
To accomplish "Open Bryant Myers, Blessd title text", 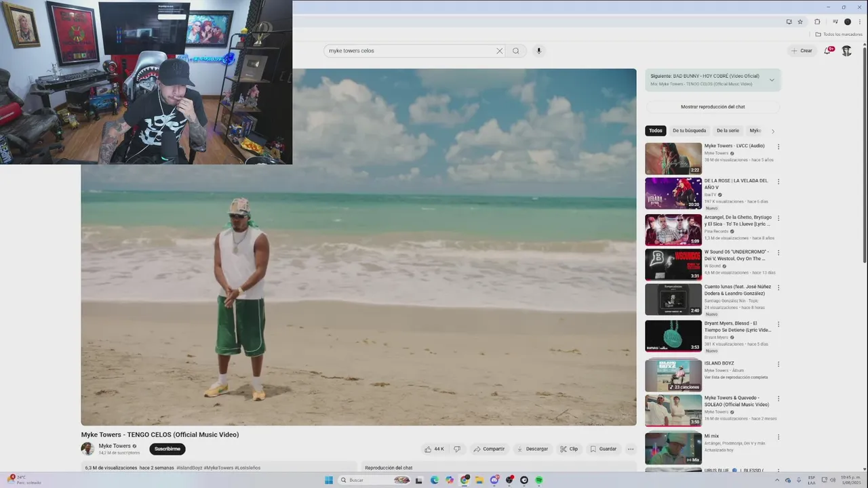I will tap(738, 327).
